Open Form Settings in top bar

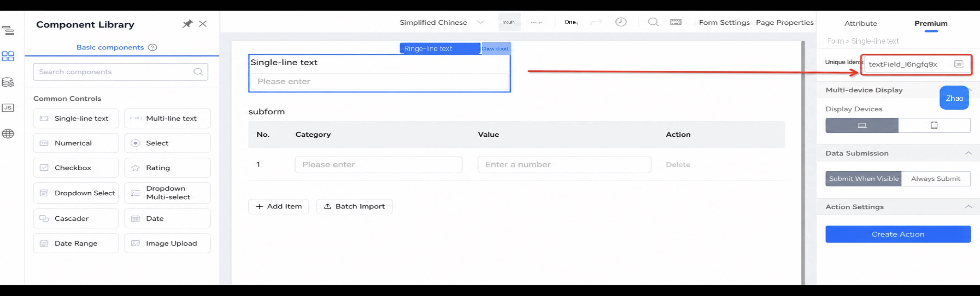[x=724, y=22]
